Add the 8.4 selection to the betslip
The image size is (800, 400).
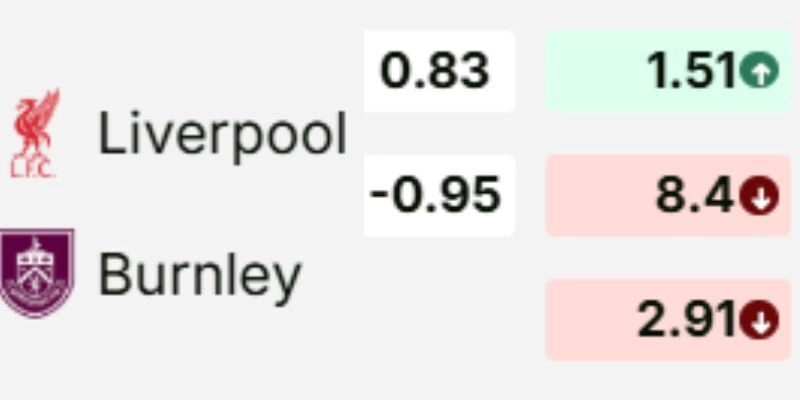coord(668,196)
